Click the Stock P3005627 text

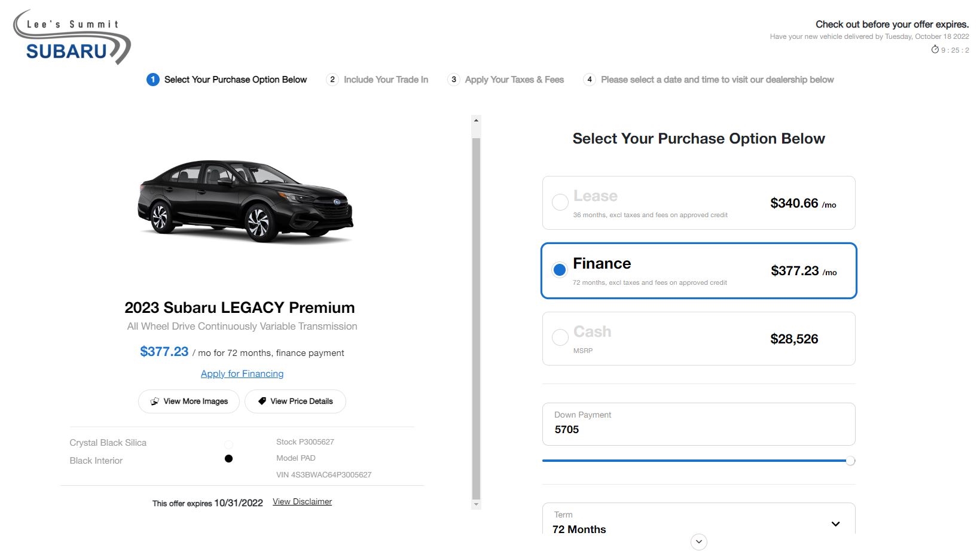pos(305,442)
